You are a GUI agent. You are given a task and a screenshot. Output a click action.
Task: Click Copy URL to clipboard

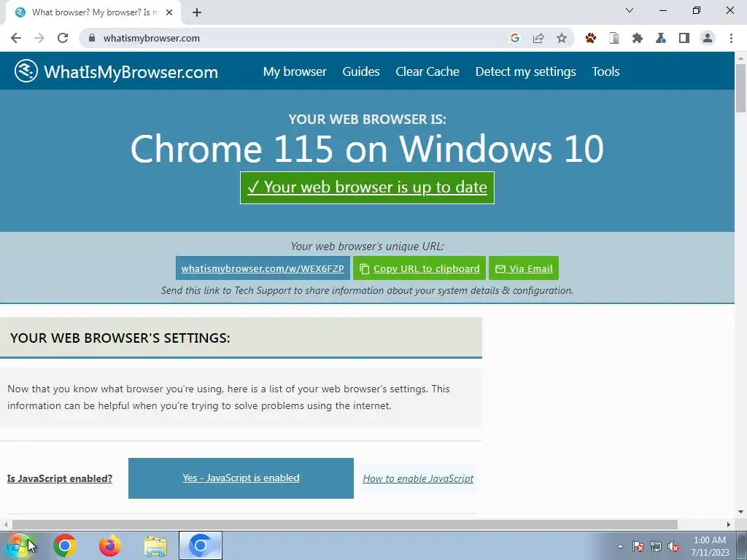tap(419, 268)
